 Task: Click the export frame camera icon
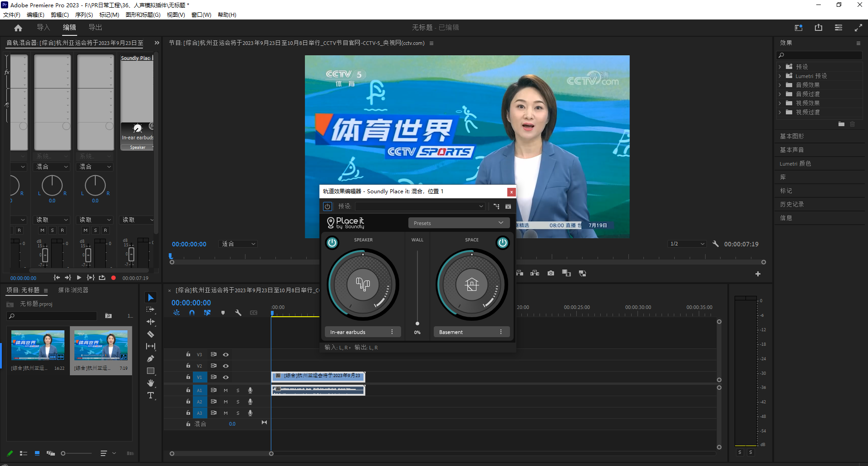(551, 273)
